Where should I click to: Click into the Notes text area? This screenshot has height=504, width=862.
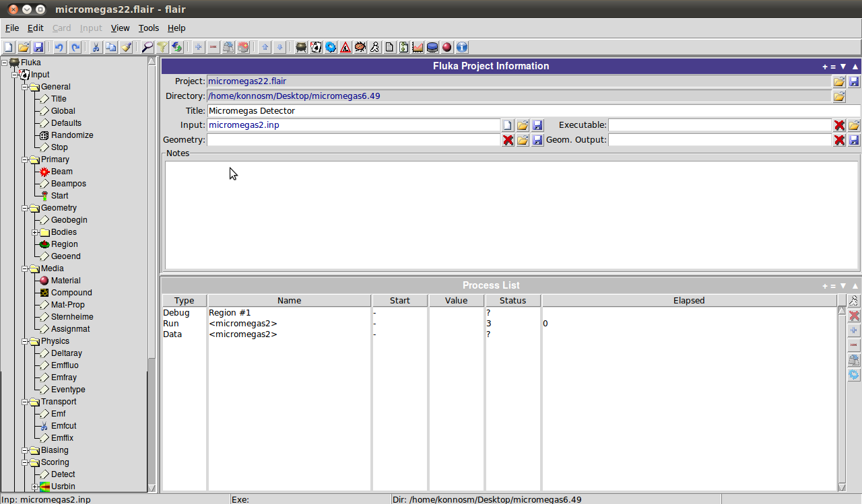point(512,215)
